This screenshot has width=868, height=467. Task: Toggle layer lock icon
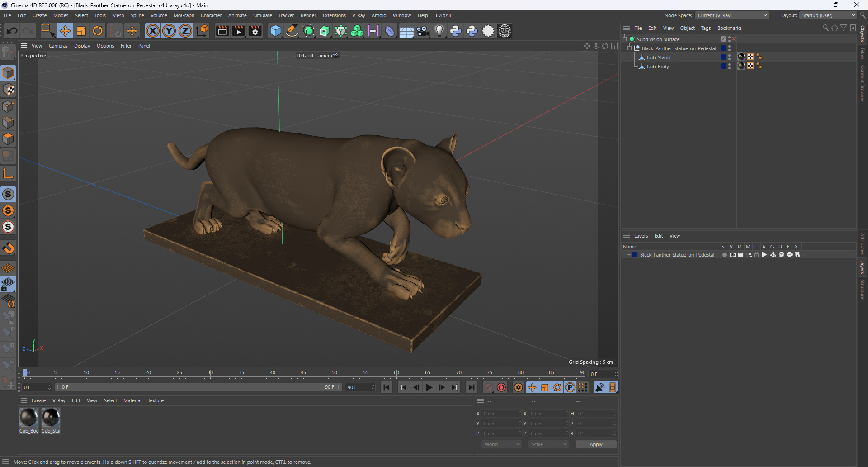(x=756, y=255)
